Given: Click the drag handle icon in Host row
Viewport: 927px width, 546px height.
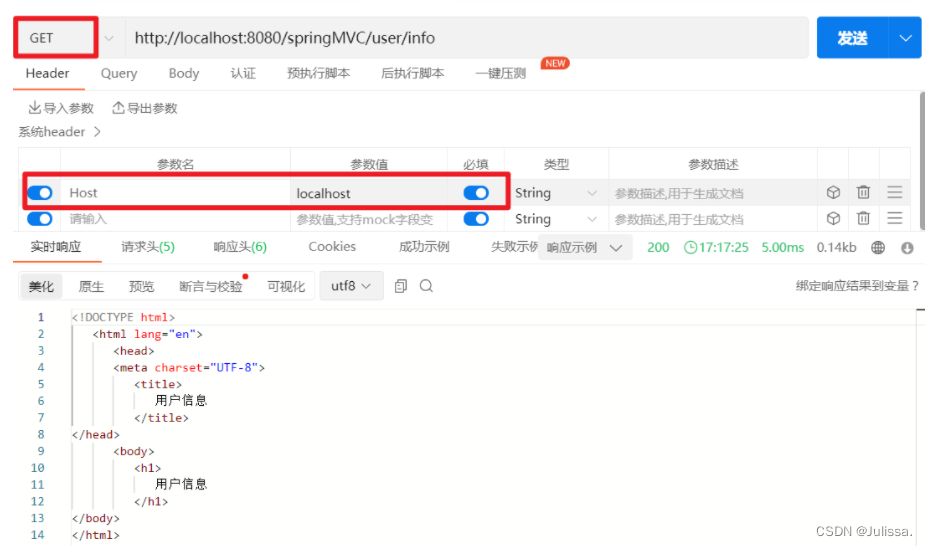Looking at the screenshot, I should 894,192.
